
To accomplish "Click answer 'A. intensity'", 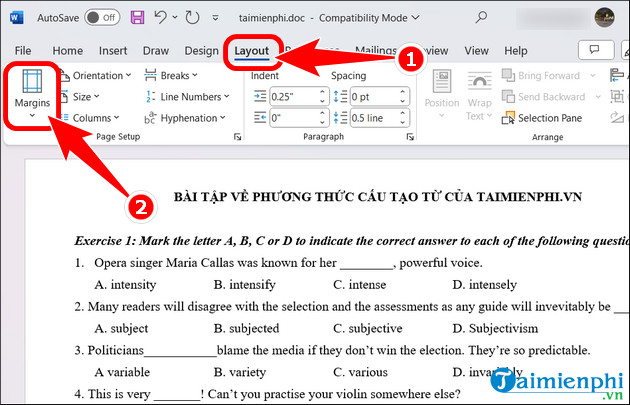I will click(x=125, y=285).
